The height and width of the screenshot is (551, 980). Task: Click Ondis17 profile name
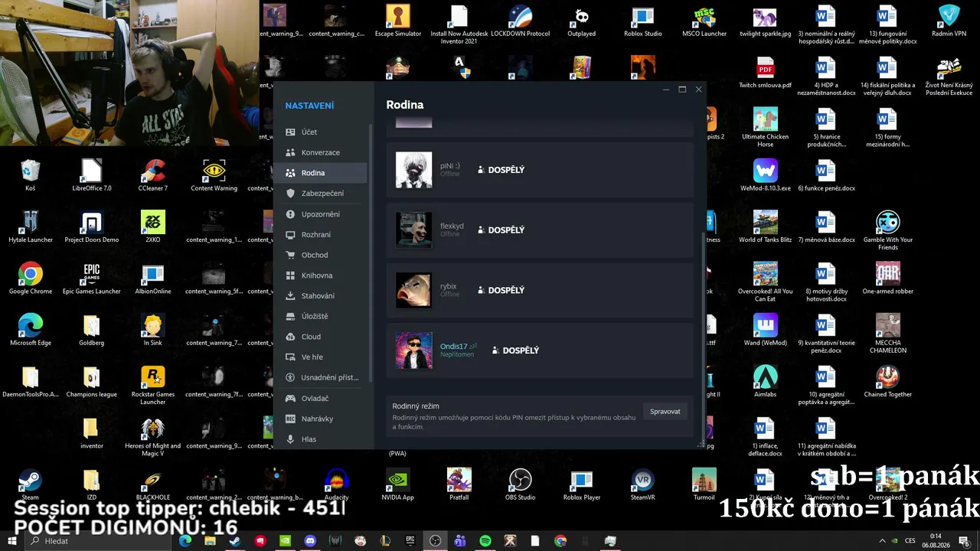(x=453, y=347)
